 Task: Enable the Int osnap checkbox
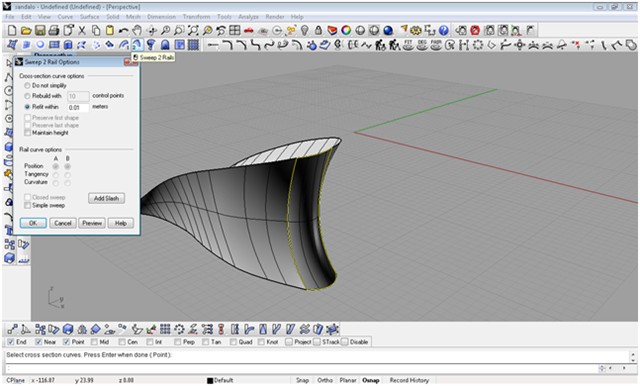coord(150,342)
